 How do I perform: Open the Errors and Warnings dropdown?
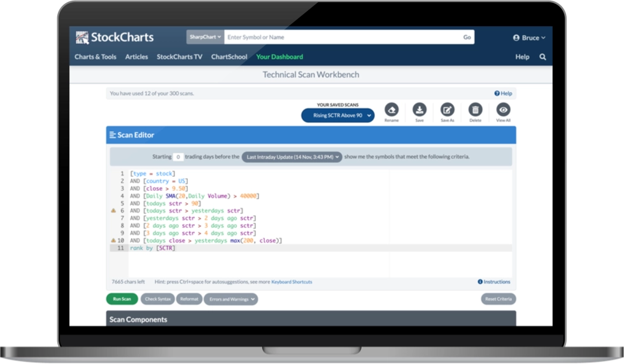coord(230,299)
